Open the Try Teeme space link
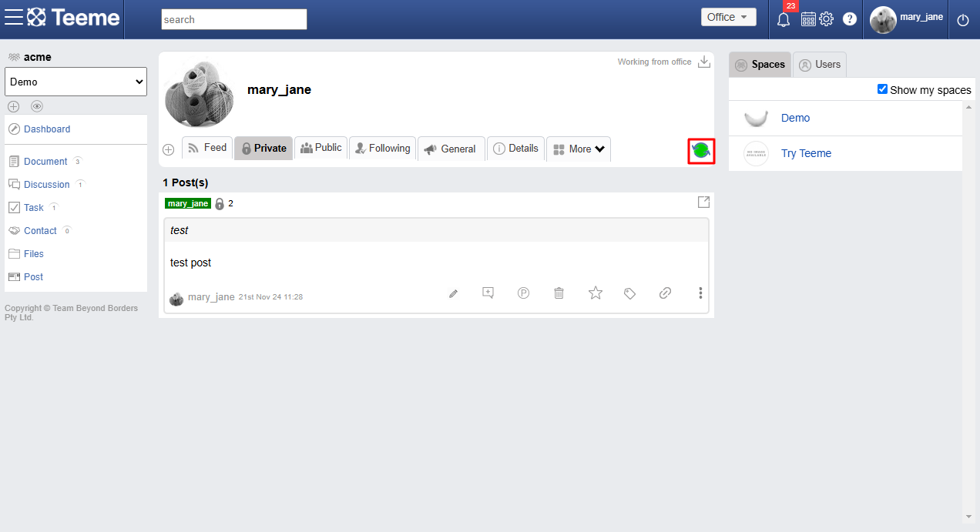Image resolution: width=980 pixels, height=532 pixels. coord(806,153)
